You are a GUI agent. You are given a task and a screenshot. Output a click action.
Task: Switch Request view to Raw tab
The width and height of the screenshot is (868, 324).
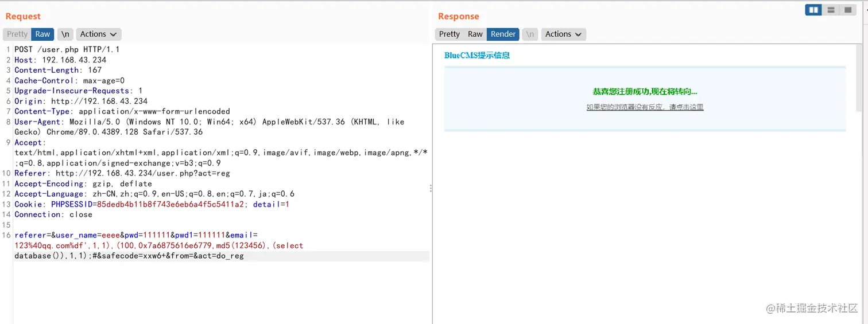pyautogui.click(x=42, y=34)
